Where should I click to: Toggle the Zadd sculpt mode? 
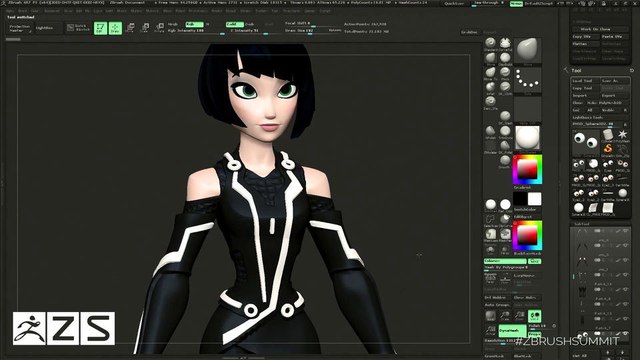pyautogui.click(x=235, y=24)
